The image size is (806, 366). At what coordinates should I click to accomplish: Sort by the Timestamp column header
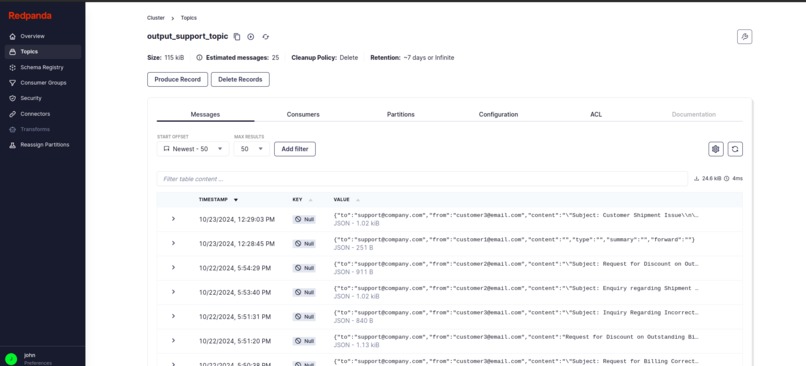218,199
